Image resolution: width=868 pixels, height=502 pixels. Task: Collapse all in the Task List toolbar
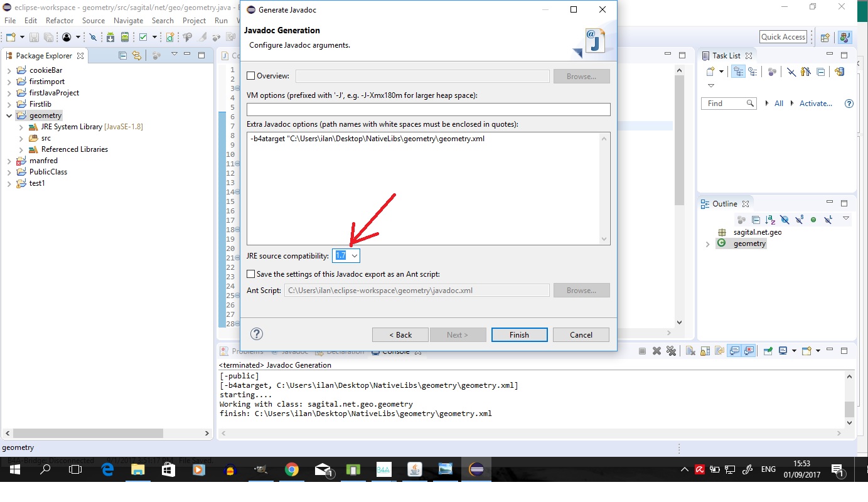(x=821, y=72)
